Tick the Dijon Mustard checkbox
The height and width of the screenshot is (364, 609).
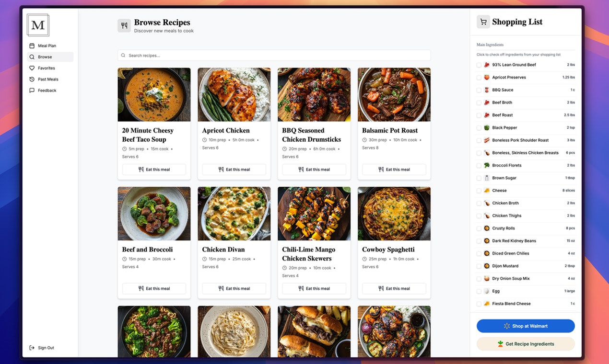point(479,266)
